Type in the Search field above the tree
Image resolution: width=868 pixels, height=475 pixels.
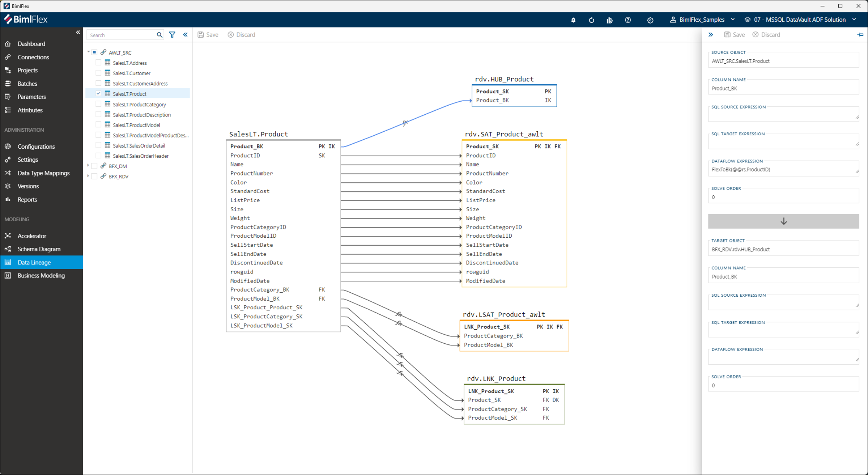pos(121,34)
